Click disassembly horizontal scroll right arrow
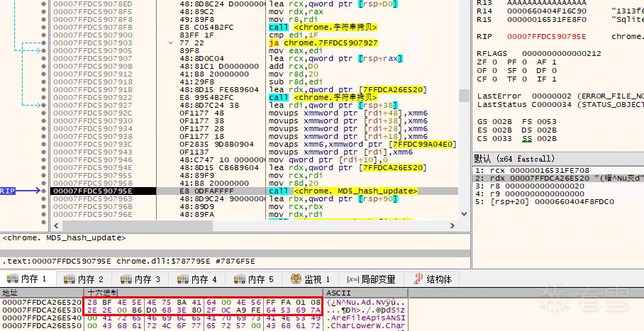644x331 pixels. 453,225
